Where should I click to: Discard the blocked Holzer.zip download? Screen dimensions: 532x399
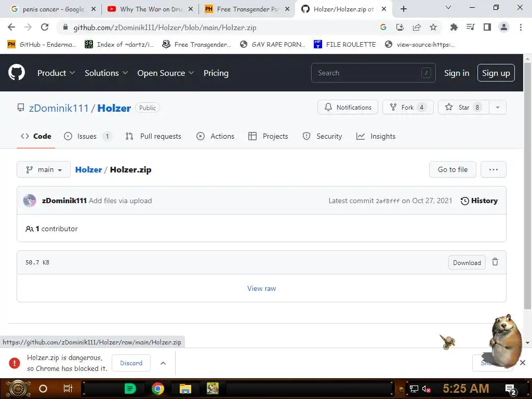pyautogui.click(x=131, y=363)
